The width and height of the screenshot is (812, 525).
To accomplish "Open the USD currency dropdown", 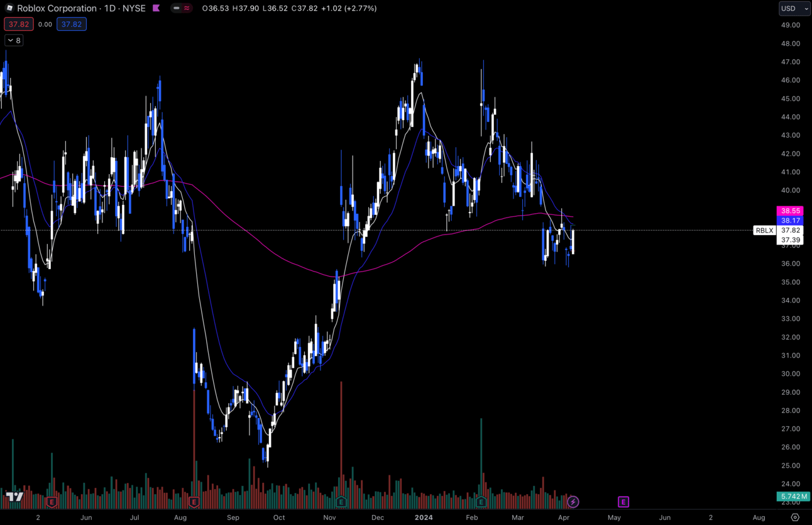I will (794, 8).
